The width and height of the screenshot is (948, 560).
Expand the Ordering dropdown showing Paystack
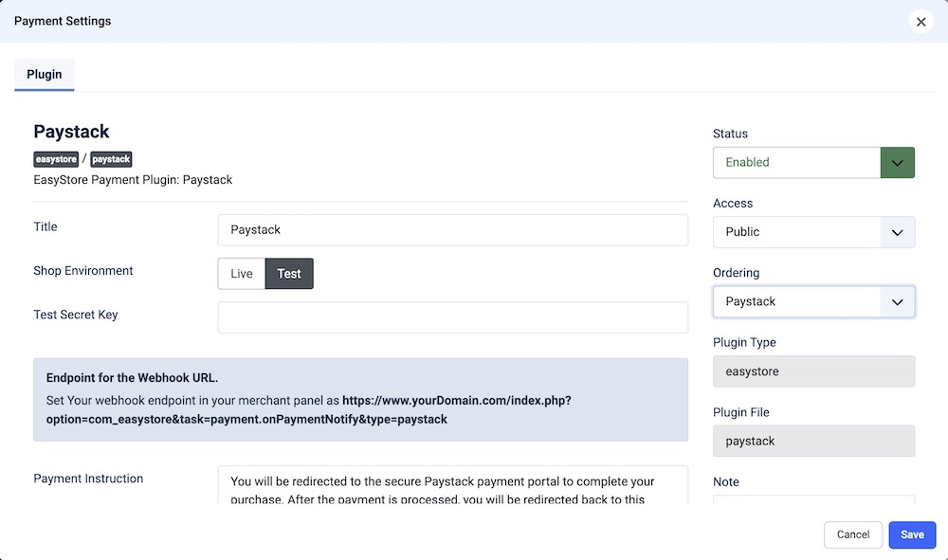pyautogui.click(x=796, y=302)
